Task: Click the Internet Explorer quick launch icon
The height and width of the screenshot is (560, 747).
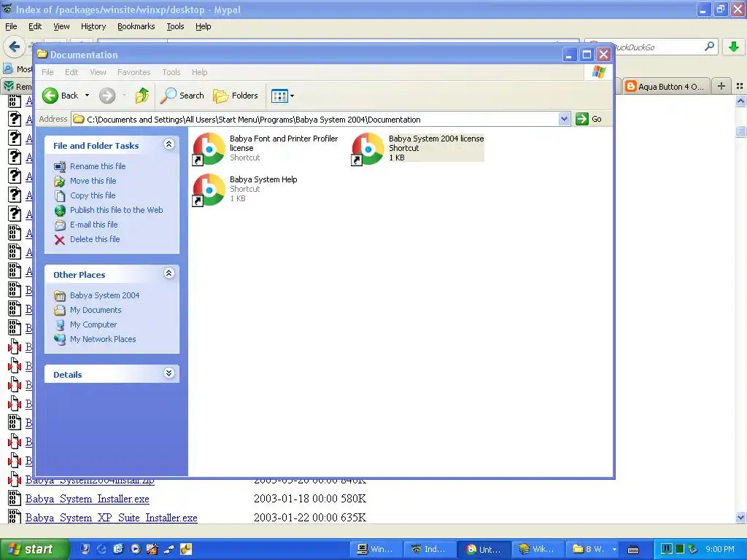Action: 101,549
